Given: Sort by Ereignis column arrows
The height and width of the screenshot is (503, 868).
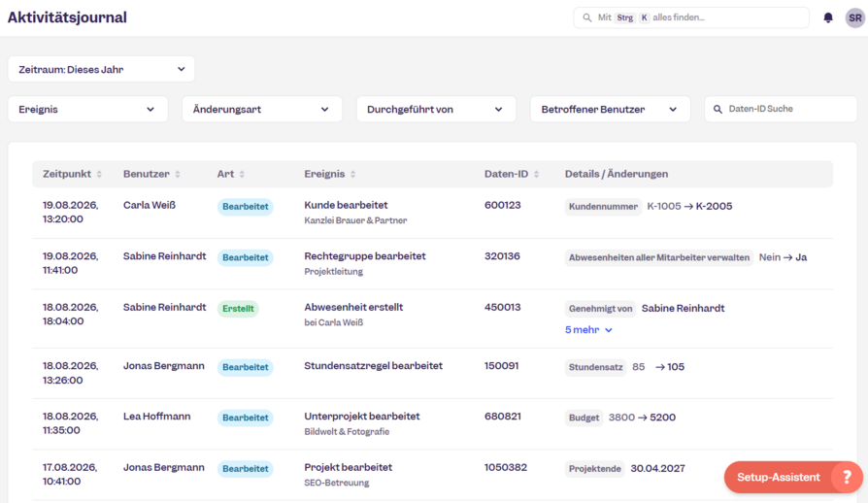Looking at the screenshot, I should (x=353, y=175).
